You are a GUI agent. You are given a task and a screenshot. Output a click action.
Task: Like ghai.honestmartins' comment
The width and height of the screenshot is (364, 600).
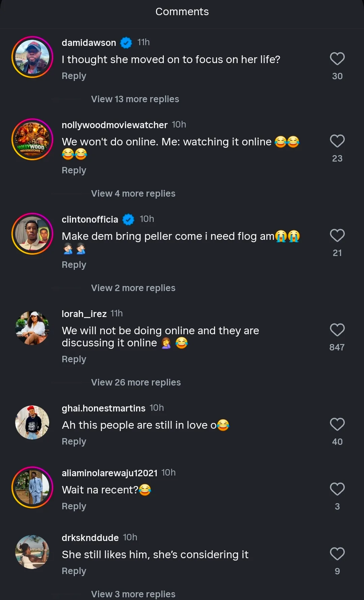click(337, 425)
